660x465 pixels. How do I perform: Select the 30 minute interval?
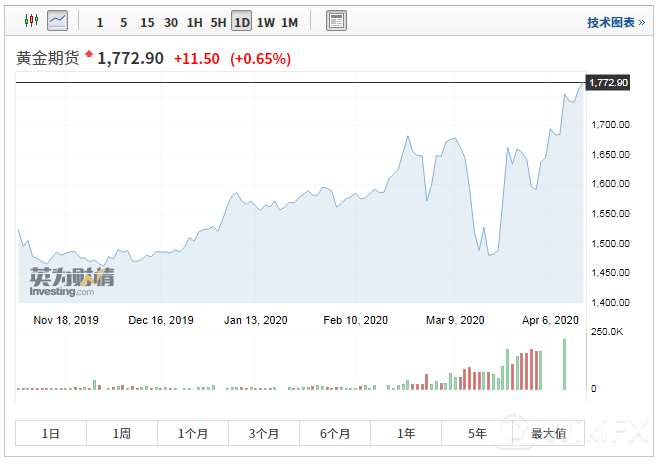pos(171,22)
